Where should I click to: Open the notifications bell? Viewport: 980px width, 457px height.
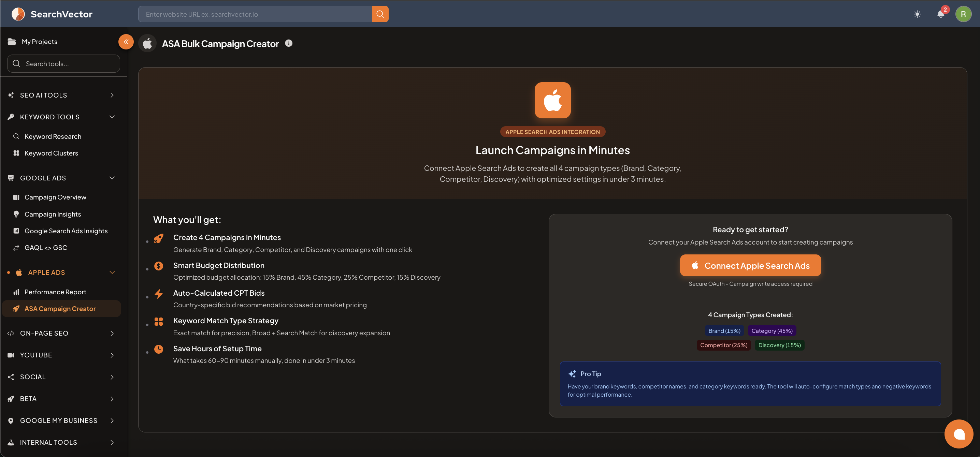click(x=940, y=14)
